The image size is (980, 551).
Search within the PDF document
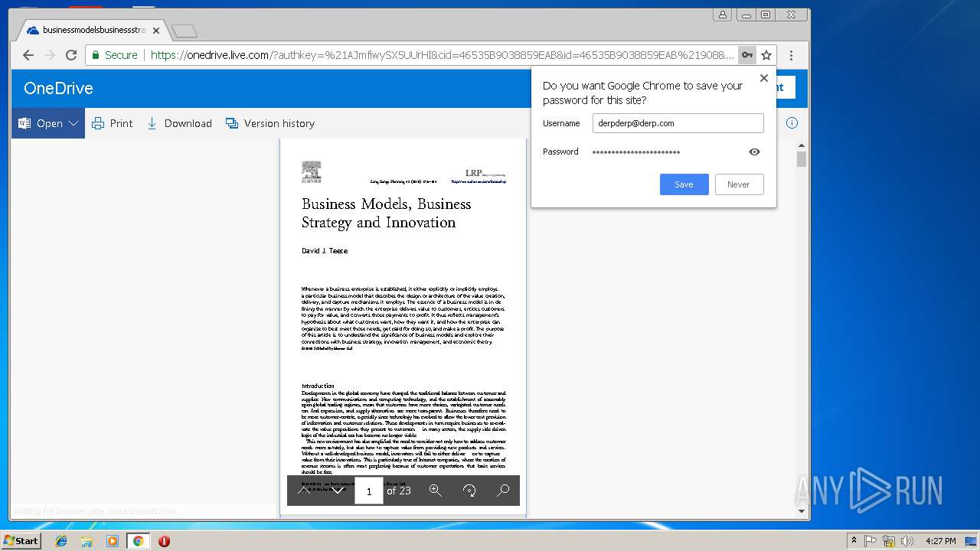click(503, 491)
